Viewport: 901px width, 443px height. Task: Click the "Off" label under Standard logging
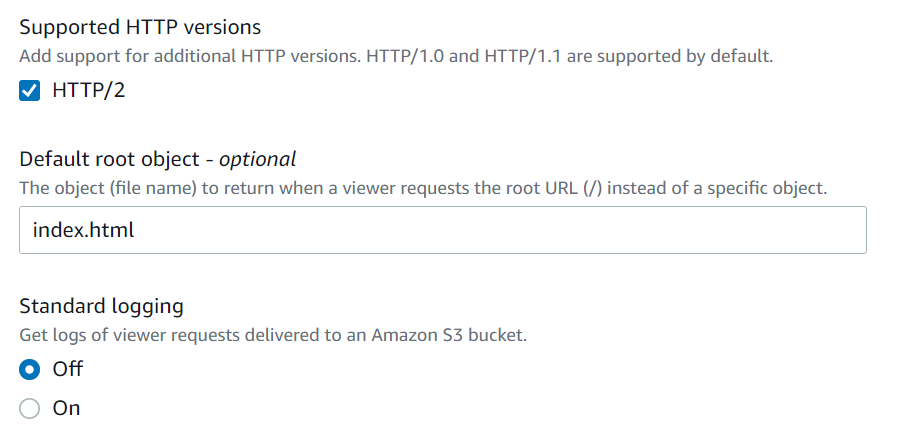tap(67, 369)
